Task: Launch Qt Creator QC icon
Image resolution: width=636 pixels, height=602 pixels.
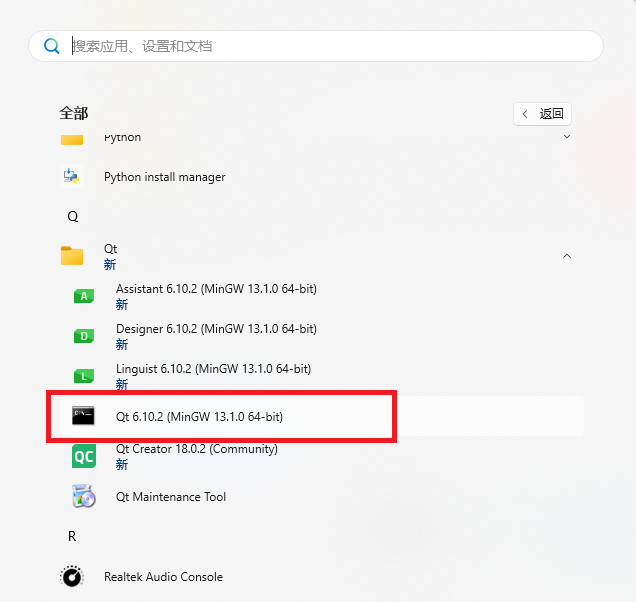Action: point(84,456)
